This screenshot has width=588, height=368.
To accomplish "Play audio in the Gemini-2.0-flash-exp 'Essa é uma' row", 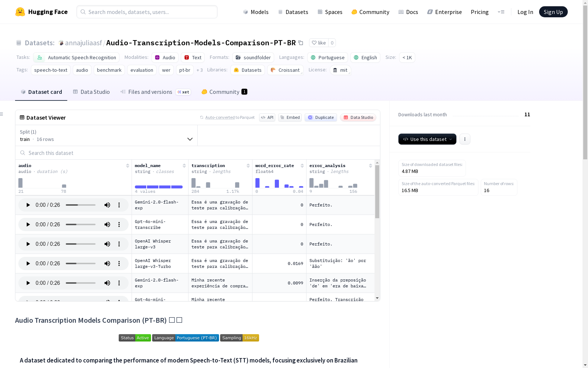I will [28, 205].
